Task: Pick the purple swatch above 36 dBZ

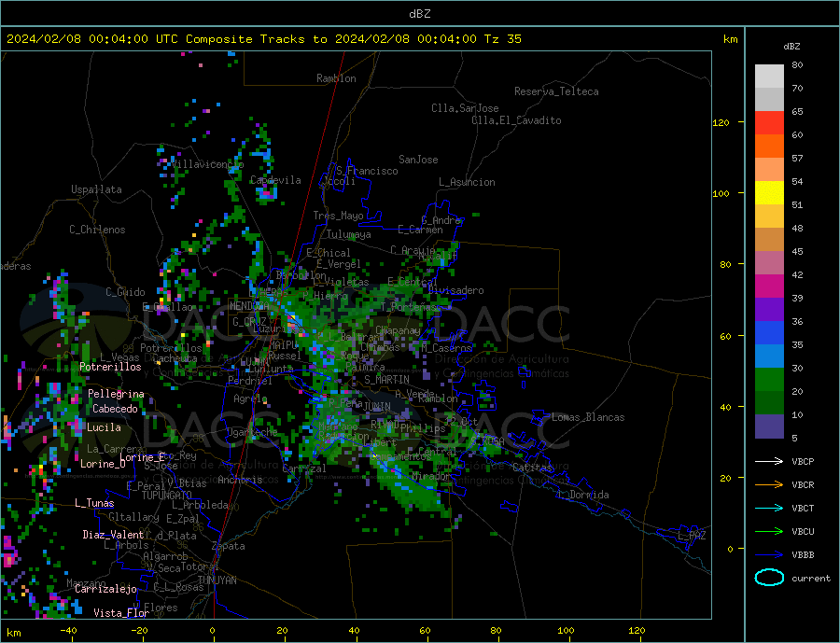Action: [769, 310]
